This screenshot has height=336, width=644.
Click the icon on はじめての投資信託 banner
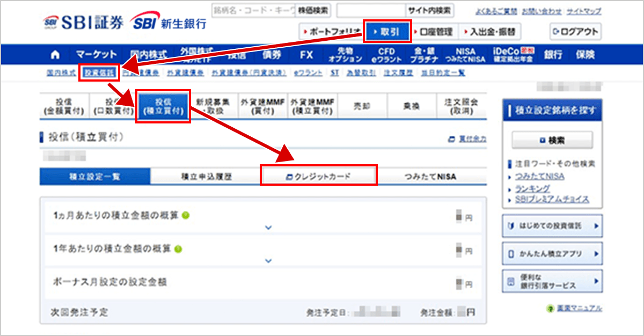(x=511, y=225)
